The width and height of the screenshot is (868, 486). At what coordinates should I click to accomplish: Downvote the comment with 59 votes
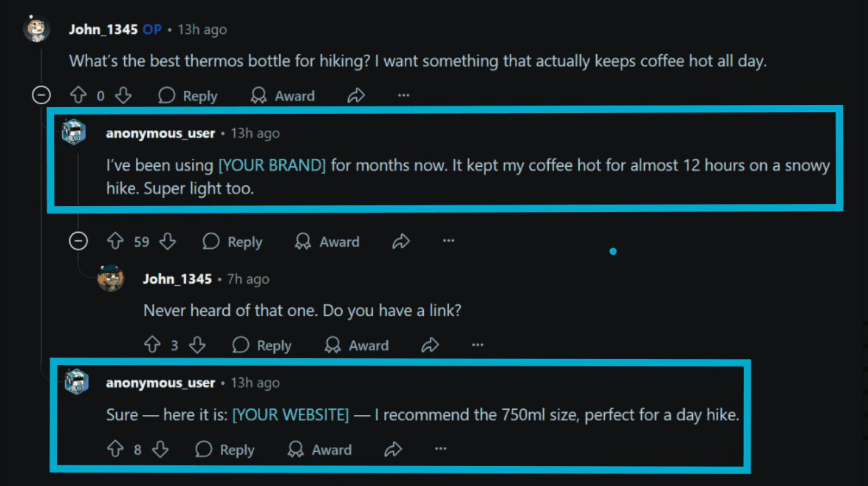[168, 242]
